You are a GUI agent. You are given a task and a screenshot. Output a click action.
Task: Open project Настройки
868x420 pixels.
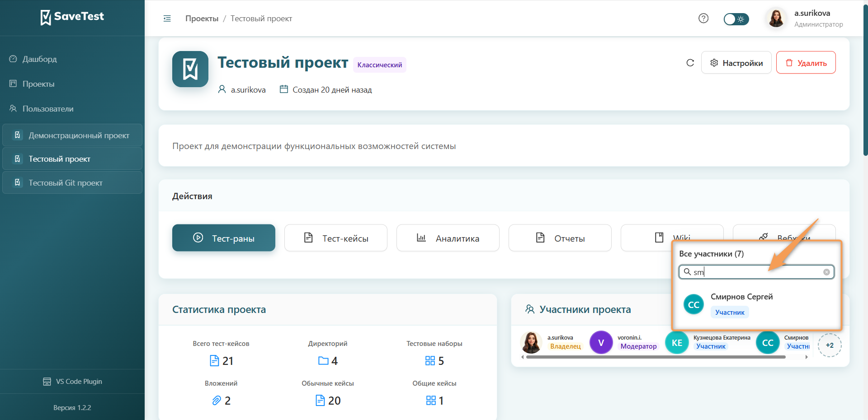pos(736,63)
